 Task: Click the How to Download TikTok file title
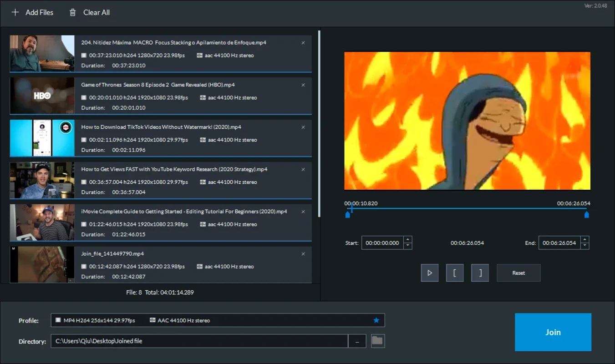[x=161, y=127]
